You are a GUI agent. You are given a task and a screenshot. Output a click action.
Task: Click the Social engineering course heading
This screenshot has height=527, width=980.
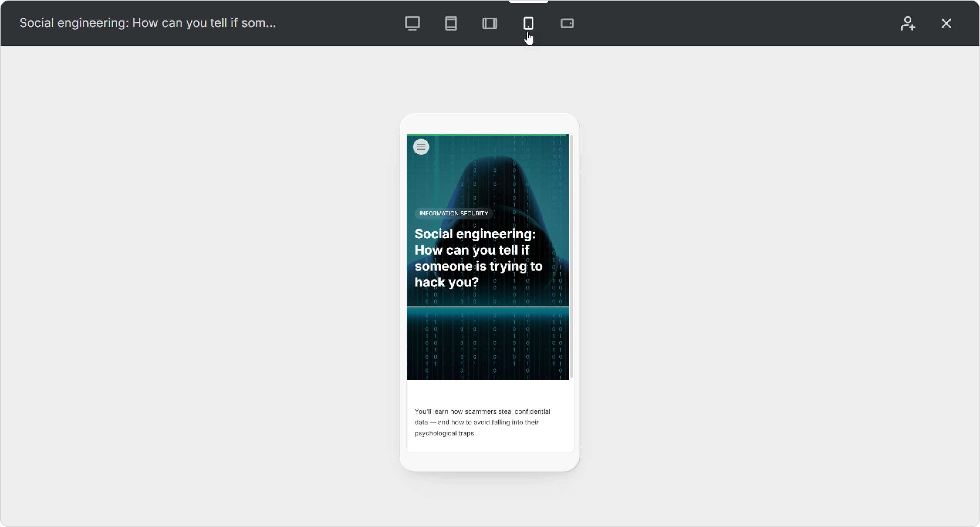pos(479,258)
